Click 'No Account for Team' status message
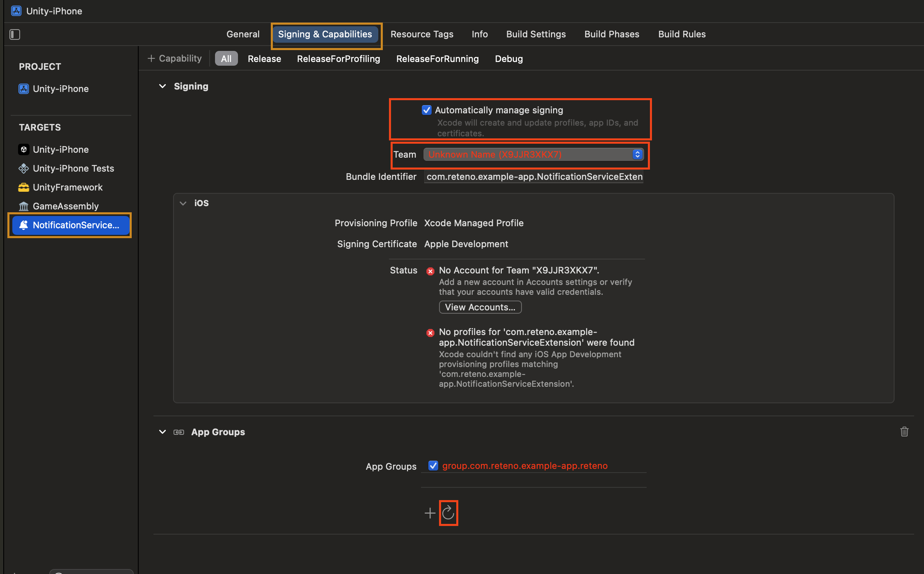Screen dimensions: 924x574 [x=519, y=270]
